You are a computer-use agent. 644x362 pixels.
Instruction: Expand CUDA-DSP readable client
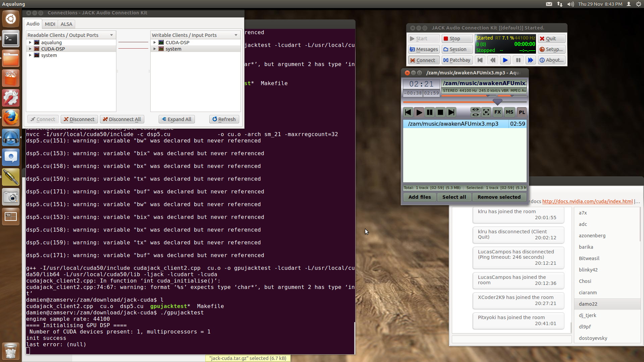30,49
